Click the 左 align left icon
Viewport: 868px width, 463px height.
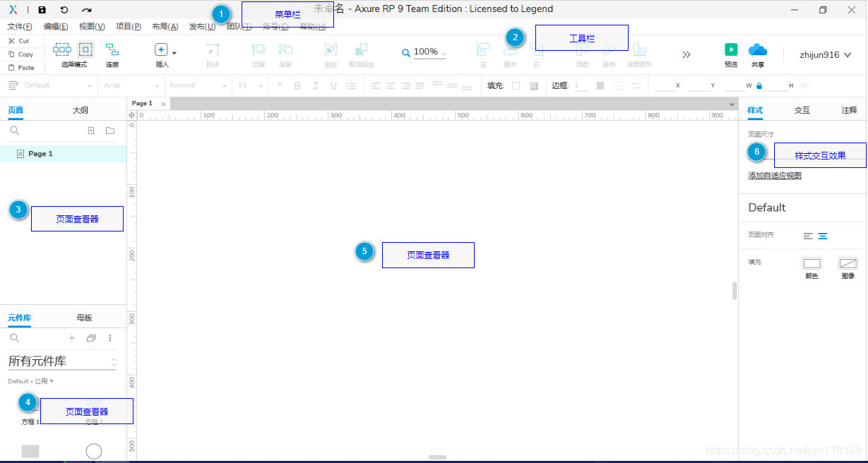pyautogui.click(x=483, y=50)
